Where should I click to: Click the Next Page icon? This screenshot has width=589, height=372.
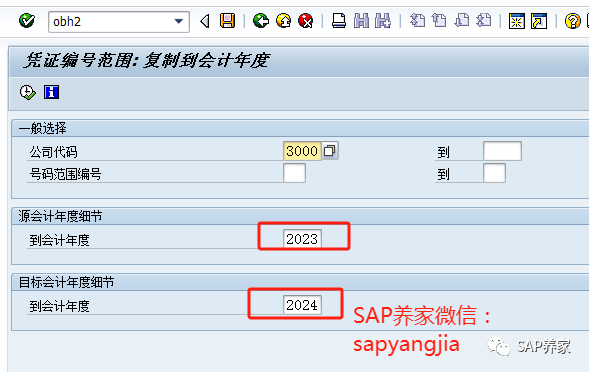[462, 20]
